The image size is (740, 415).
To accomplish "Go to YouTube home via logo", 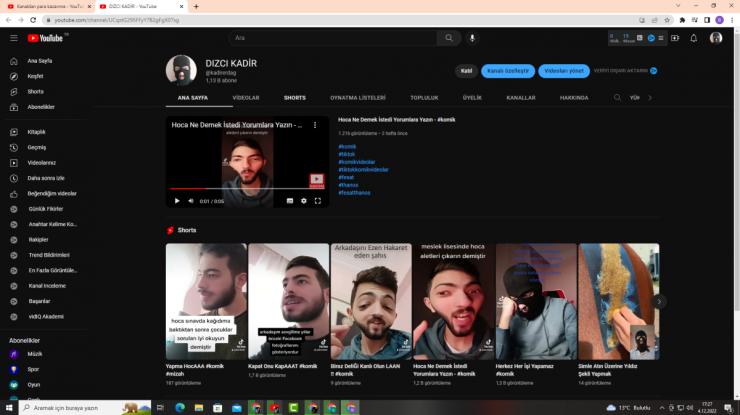I will pos(45,38).
